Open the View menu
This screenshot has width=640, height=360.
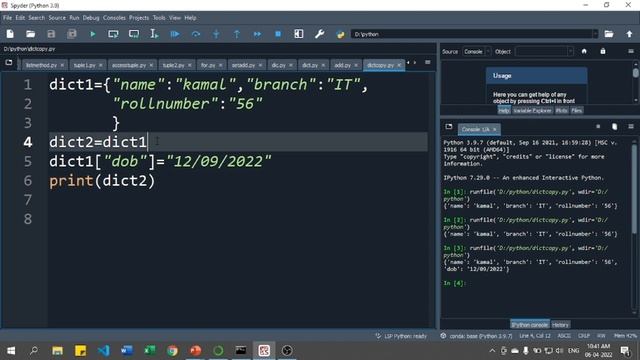[175, 18]
